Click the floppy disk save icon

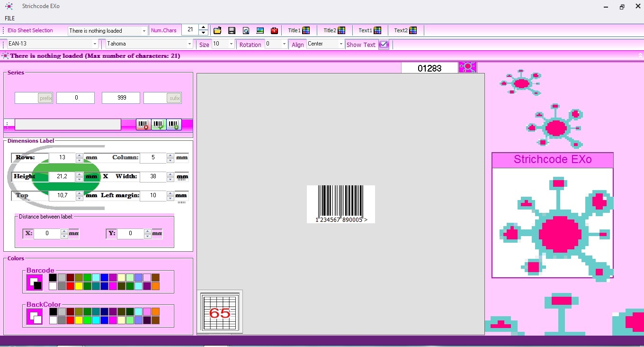pyautogui.click(x=232, y=30)
